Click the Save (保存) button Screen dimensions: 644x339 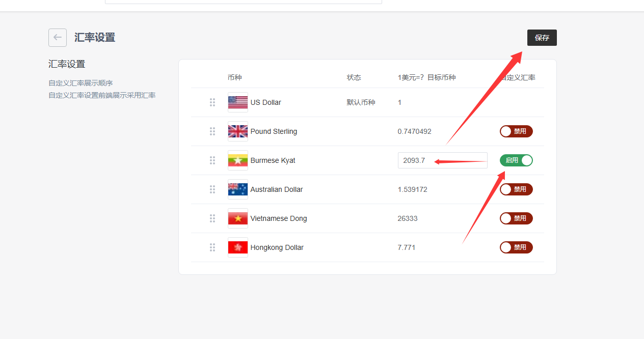coord(542,38)
